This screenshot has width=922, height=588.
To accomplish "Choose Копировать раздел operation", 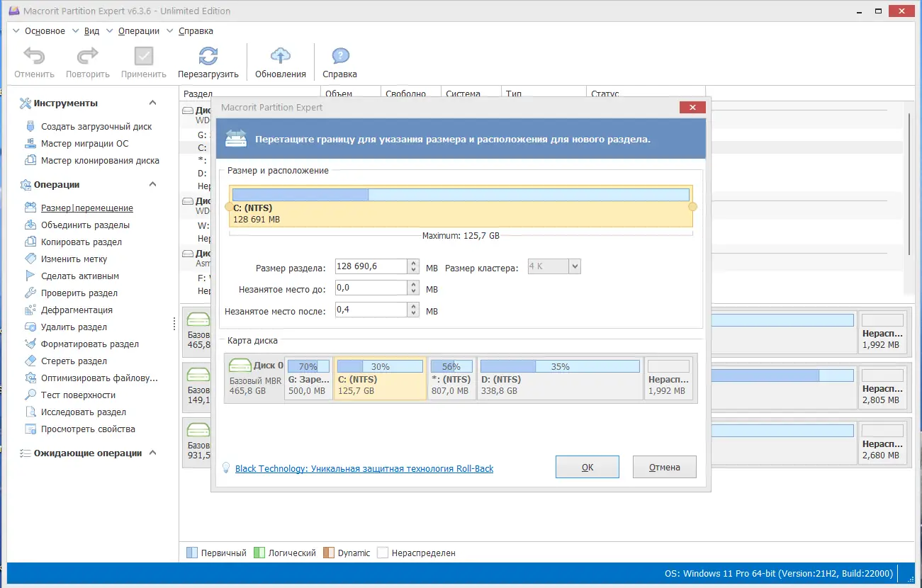I will tap(81, 242).
